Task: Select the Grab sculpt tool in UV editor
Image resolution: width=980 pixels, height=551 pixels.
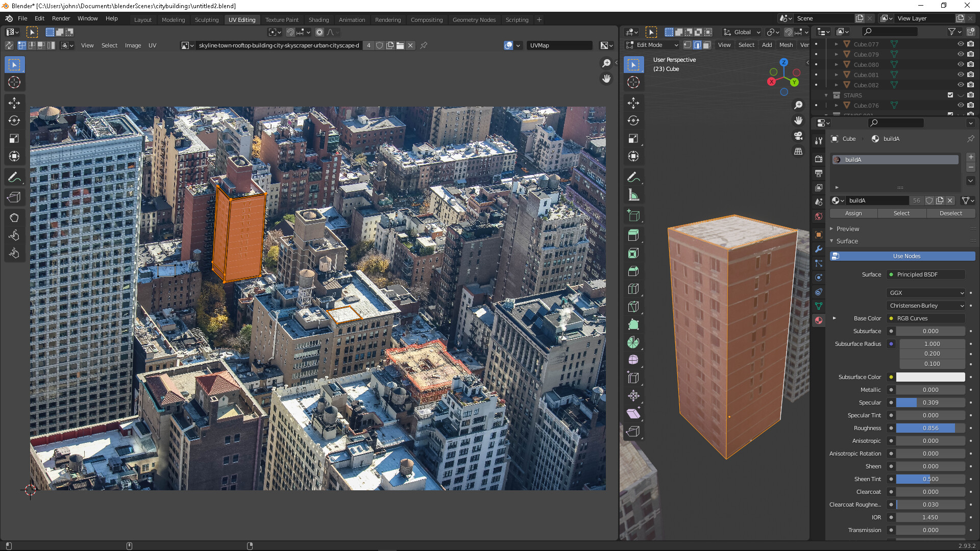Action: click(14, 218)
